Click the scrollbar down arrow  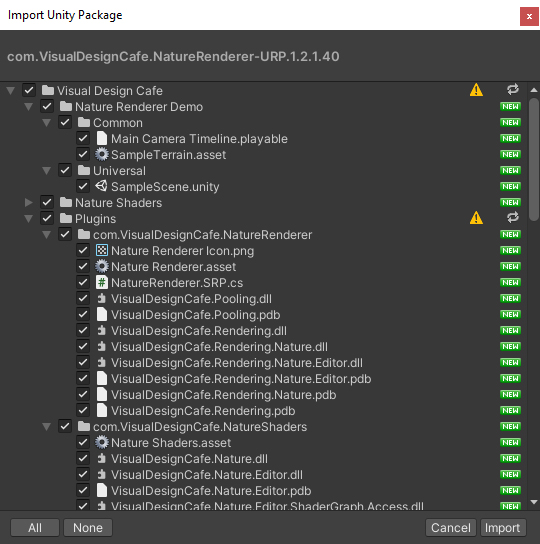[534, 502]
